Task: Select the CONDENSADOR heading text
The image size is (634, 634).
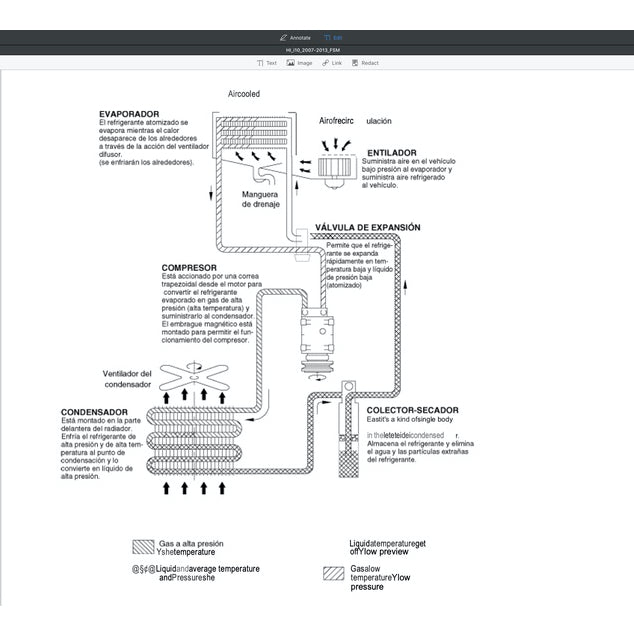Action: point(93,412)
